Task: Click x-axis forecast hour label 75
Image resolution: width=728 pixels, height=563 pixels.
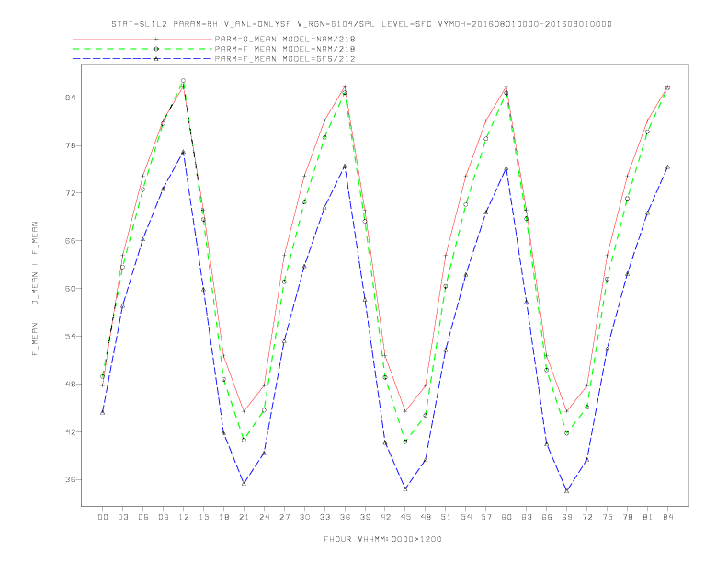Action: (608, 517)
